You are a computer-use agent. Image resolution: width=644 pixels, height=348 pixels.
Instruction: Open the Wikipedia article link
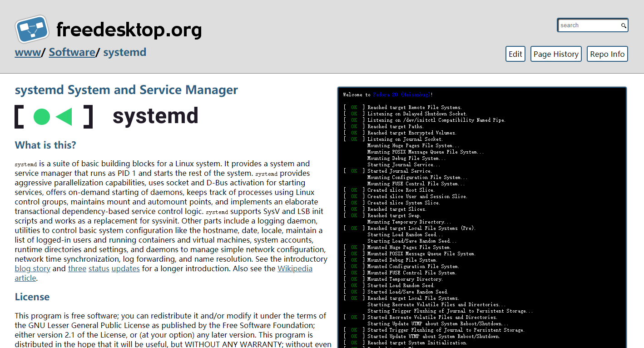(x=295, y=268)
